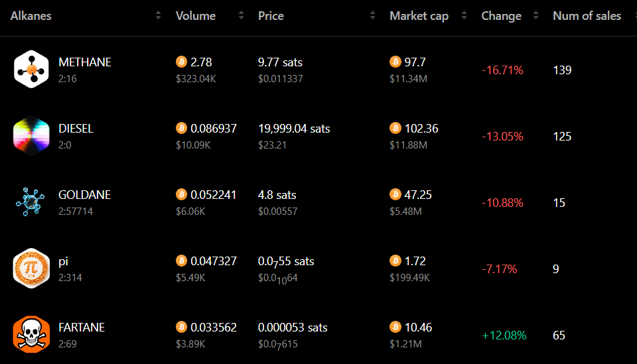
Task: Open the DIESEL token name link
Action: point(76,128)
